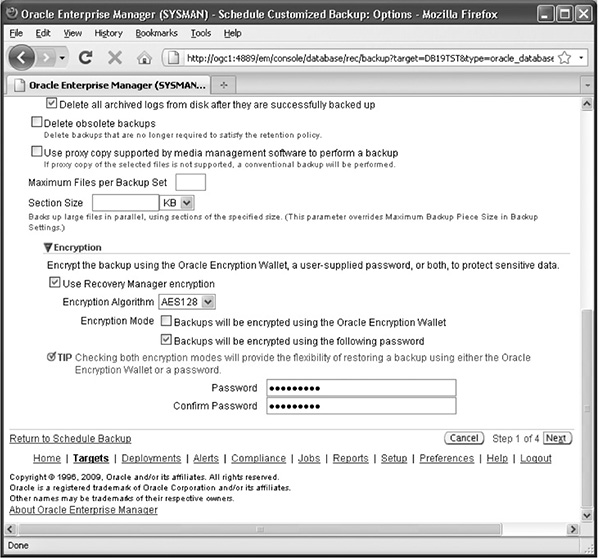Maximize the Firefox window
The width and height of the screenshot is (600, 558).
tap(564, 14)
